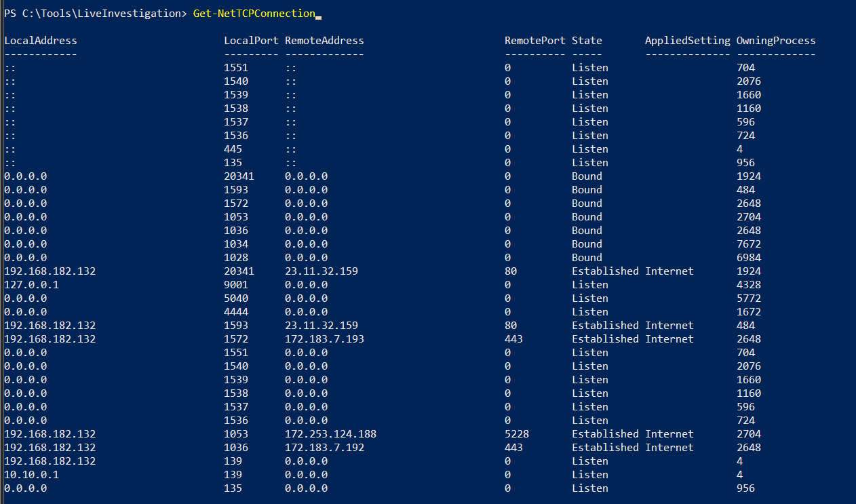This screenshot has width=856, height=504.
Task: Select the RemoteAddress column header
Action: pos(324,41)
